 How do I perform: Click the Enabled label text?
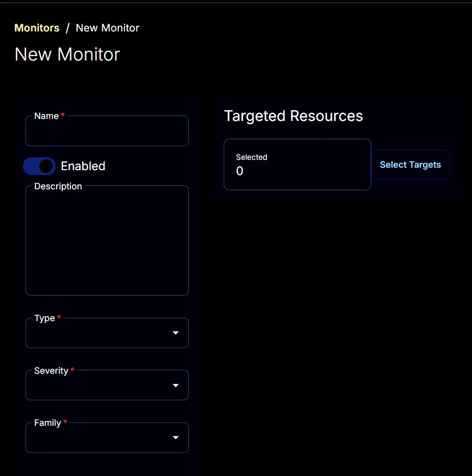(83, 166)
